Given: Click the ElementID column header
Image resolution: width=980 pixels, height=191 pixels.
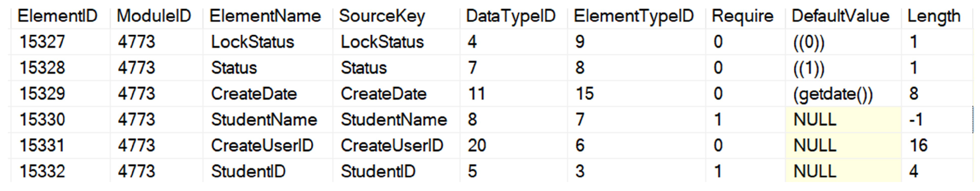Looking at the screenshot, I should click(x=57, y=16).
